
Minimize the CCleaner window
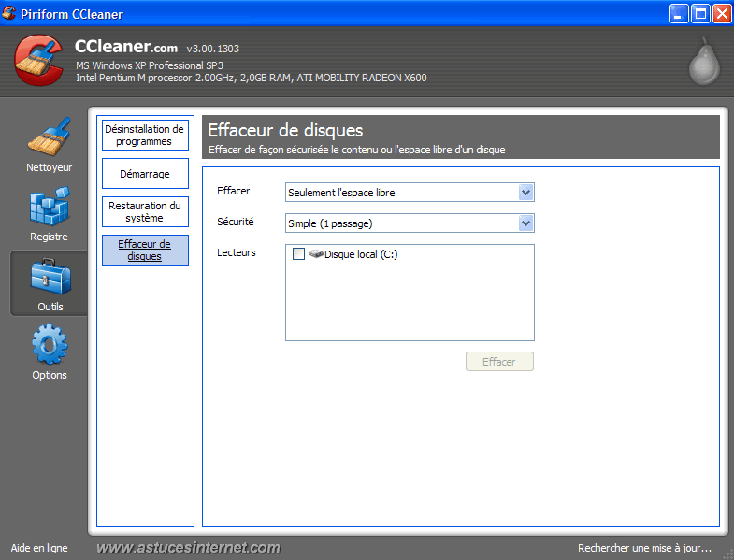click(x=679, y=14)
